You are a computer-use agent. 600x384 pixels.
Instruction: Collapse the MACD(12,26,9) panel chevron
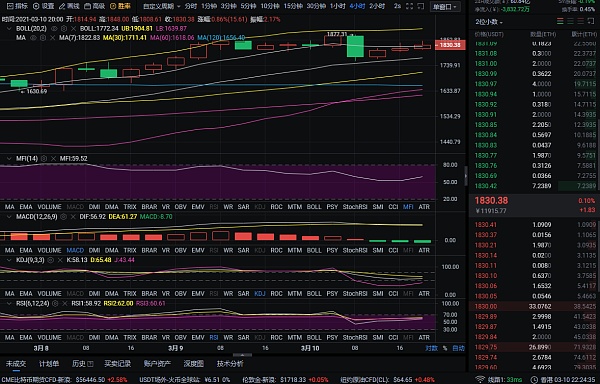coord(9,216)
